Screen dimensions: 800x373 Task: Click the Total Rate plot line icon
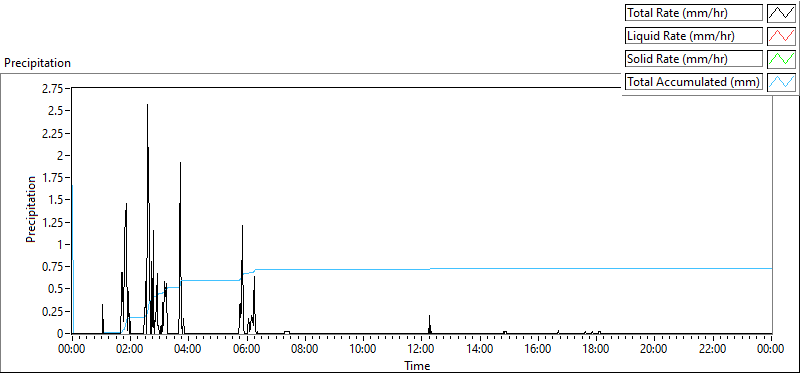pyautogui.click(x=781, y=13)
